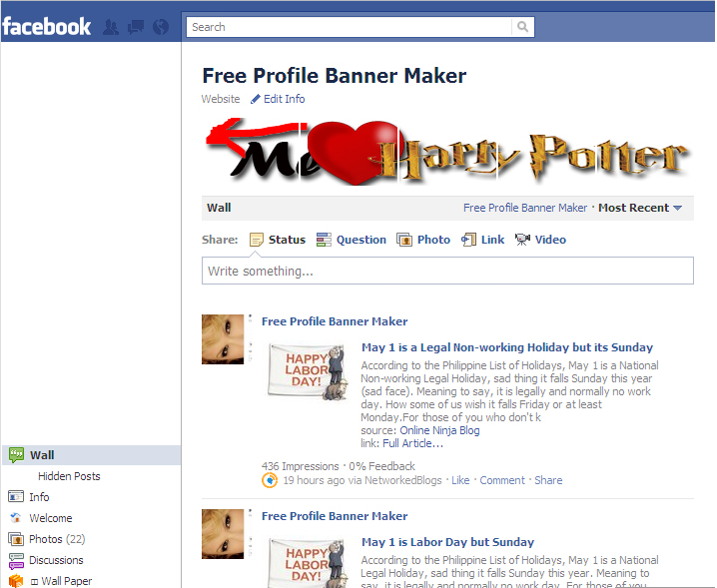Click the Wall Paper orange box icon
This screenshot has height=588, width=717.
coord(16,581)
